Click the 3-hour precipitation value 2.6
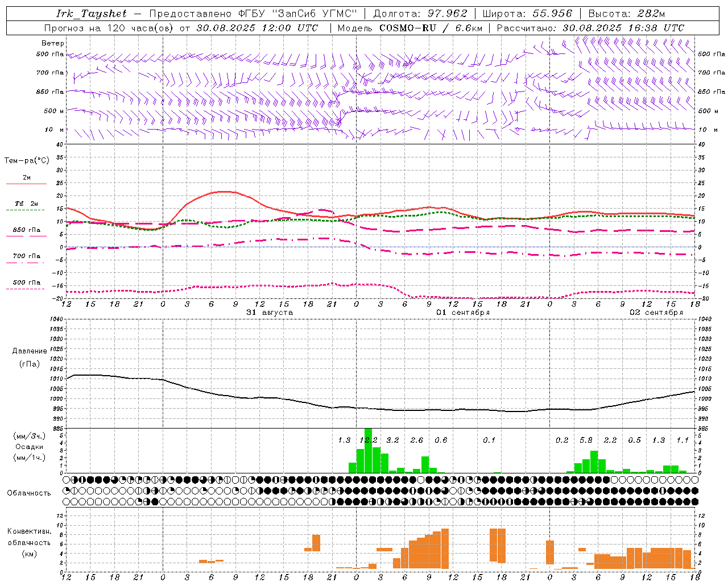The width and height of the screenshot is (728, 582). 417,440
